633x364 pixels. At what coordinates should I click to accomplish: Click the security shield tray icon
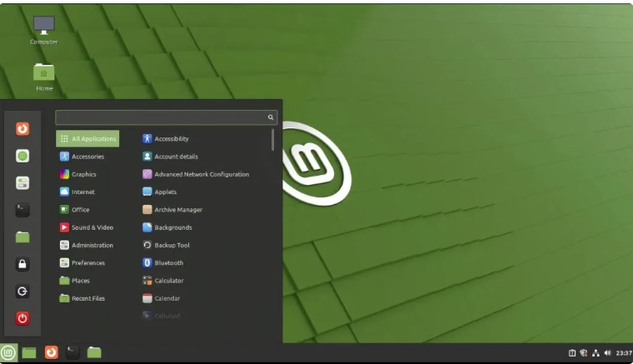point(584,353)
